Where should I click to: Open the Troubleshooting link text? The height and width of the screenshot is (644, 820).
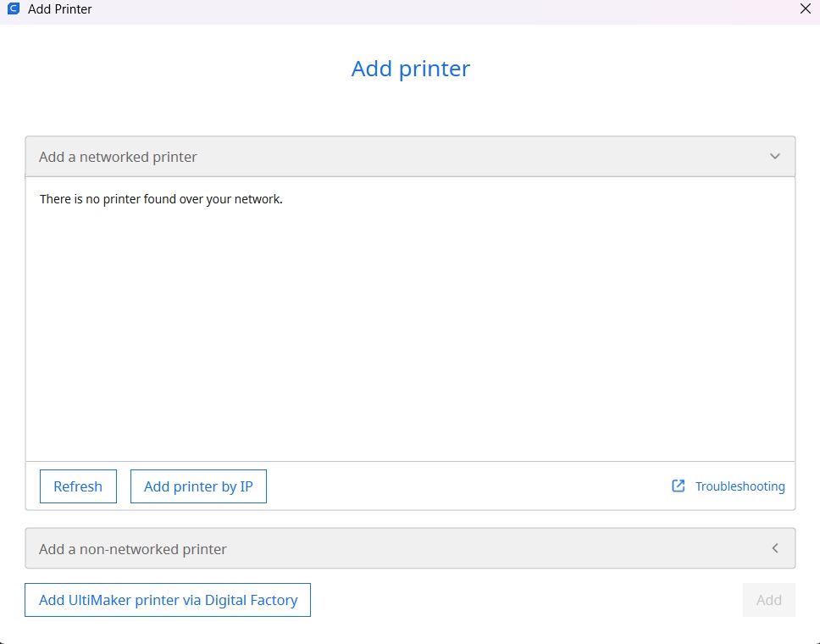(740, 486)
